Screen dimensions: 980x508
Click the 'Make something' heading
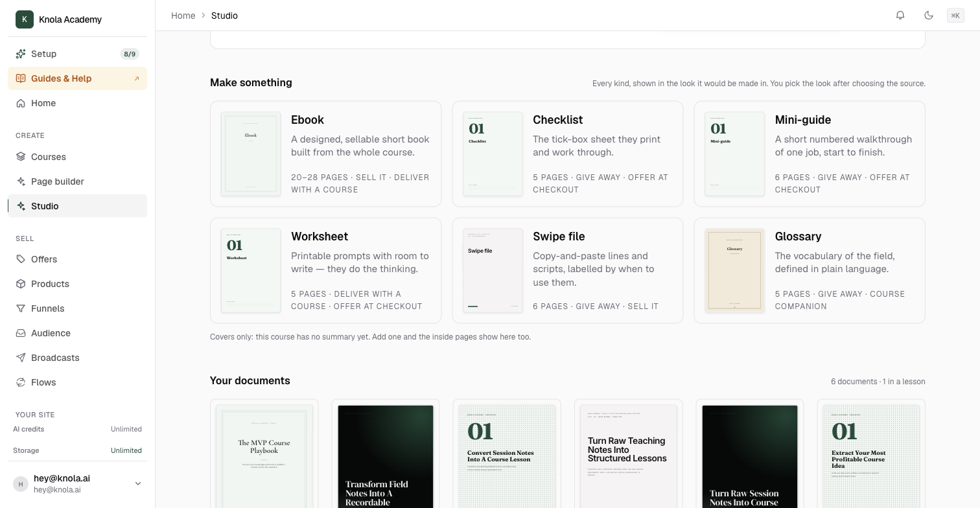(x=251, y=82)
